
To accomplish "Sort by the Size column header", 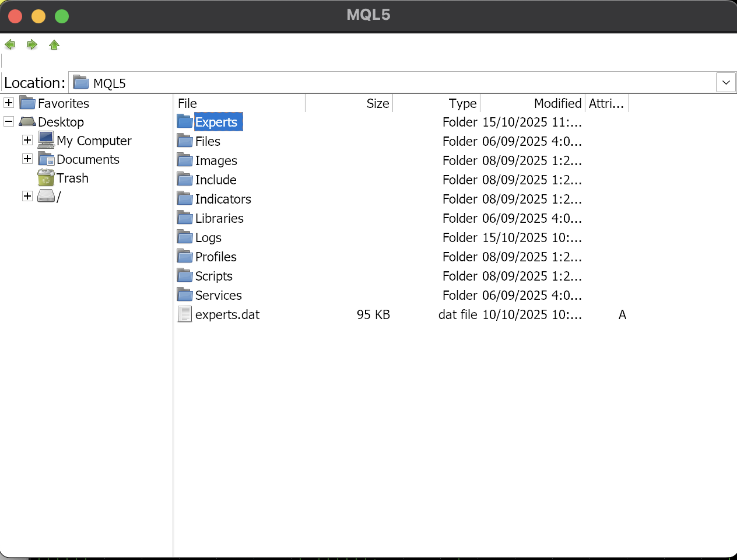I will [349, 103].
